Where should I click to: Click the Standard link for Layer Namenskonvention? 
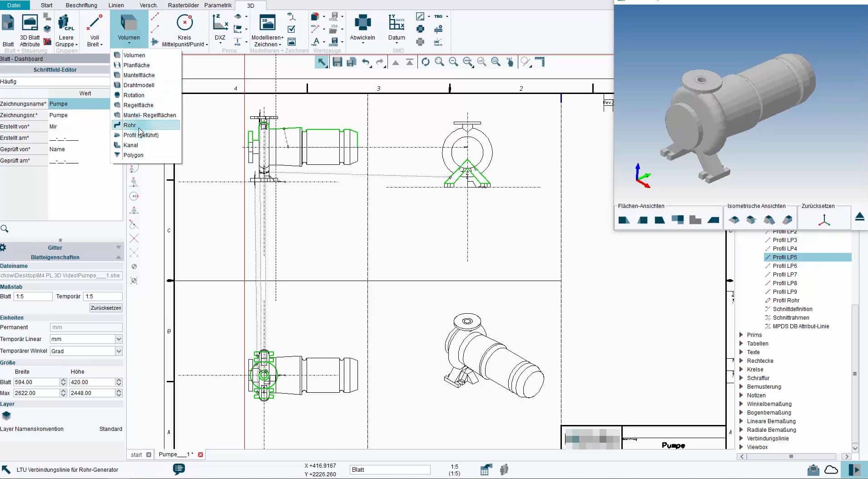[x=110, y=429]
